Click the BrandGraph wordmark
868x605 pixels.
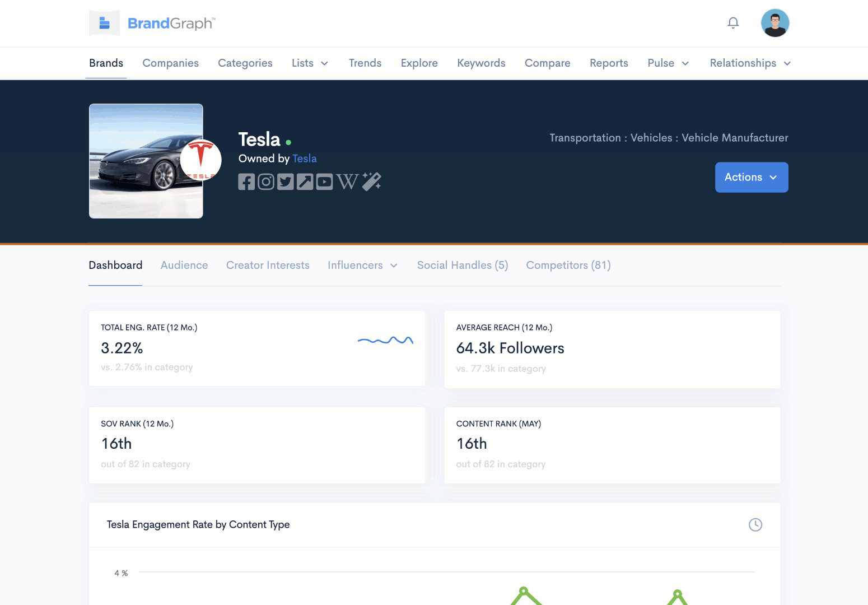171,24
